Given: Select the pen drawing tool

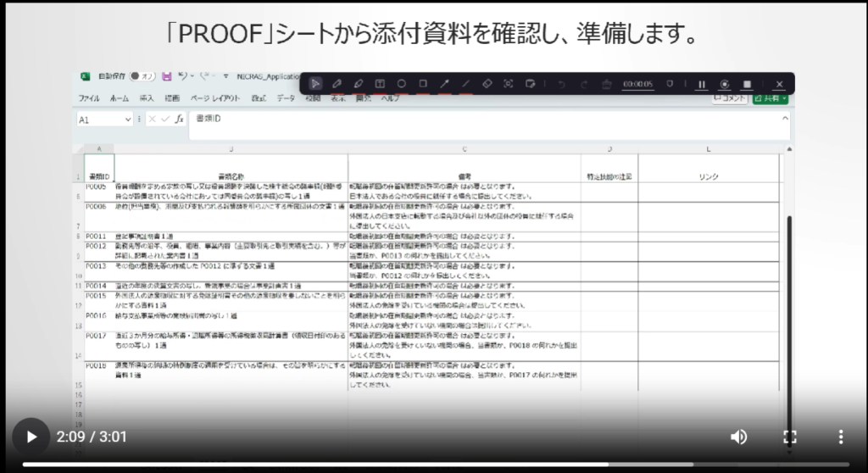Looking at the screenshot, I should [x=337, y=84].
